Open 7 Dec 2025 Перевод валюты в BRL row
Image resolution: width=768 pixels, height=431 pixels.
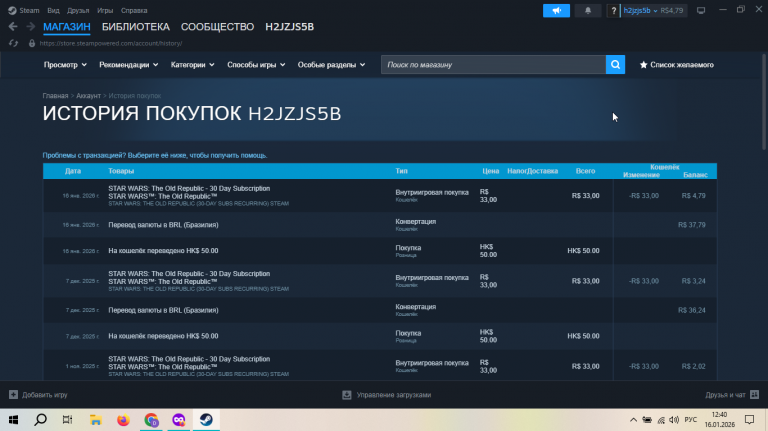pyautogui.click(x=380, y=310)
